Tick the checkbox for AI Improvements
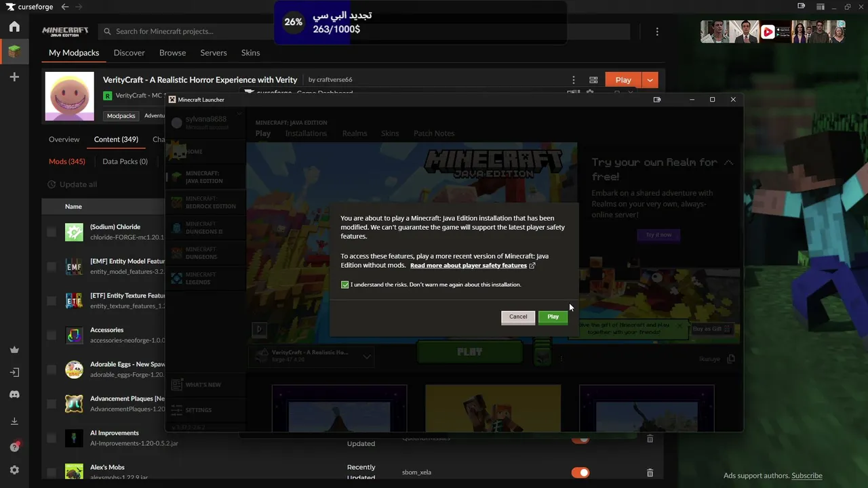This screenshot has height=488, width=868. [x=52, y=438]
